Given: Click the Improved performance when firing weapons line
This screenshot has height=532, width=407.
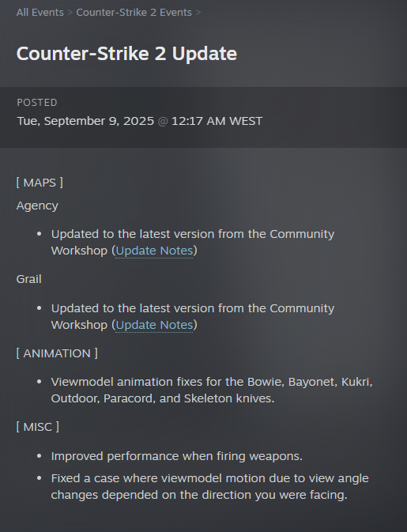Looking at the screenshot, I should click(177, 456).
